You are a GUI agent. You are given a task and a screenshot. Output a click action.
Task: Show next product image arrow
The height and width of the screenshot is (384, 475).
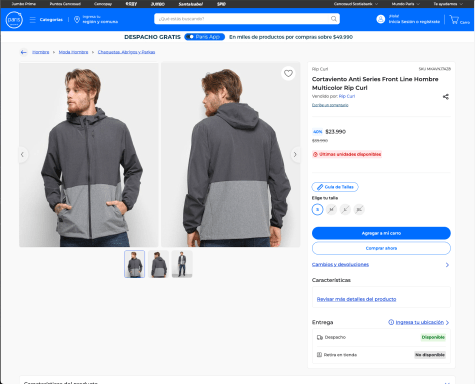(295, 154)
